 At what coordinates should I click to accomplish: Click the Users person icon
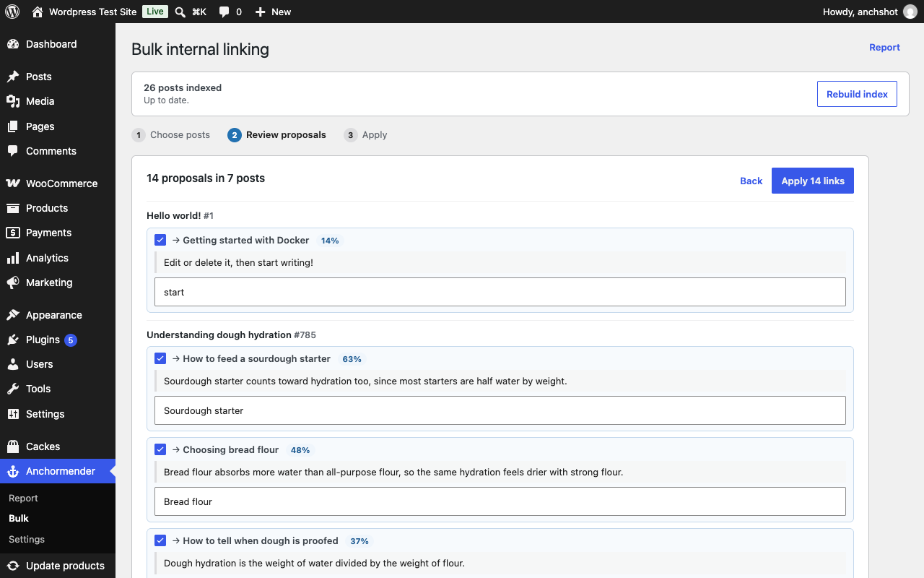(13, 364)
